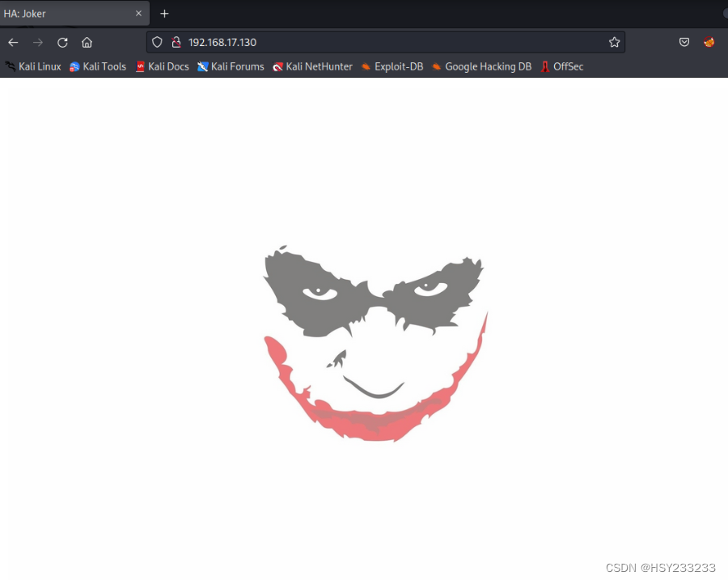Open the Kali Tools bookmark
Viewport: 728px width, 580px height.
[98, 66]
